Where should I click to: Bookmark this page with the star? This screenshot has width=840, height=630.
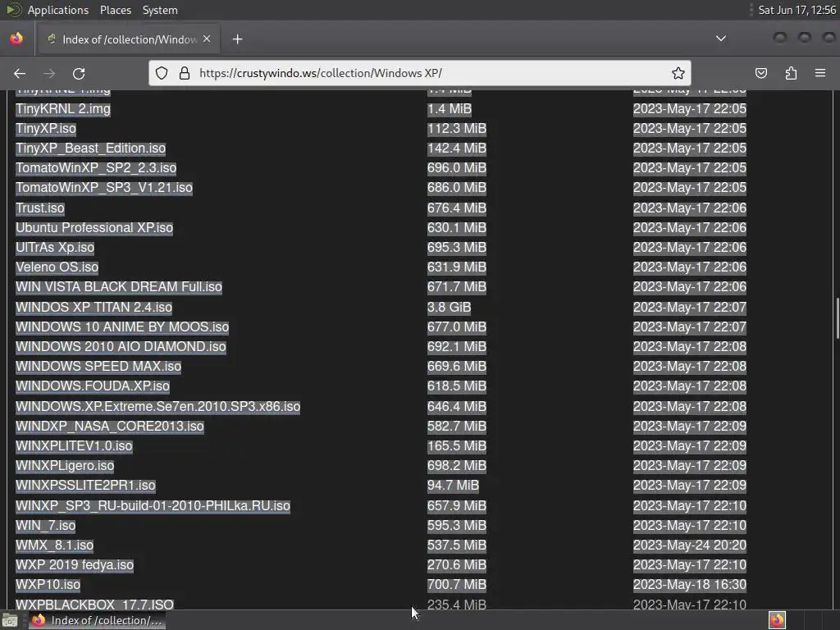[678, 73]
